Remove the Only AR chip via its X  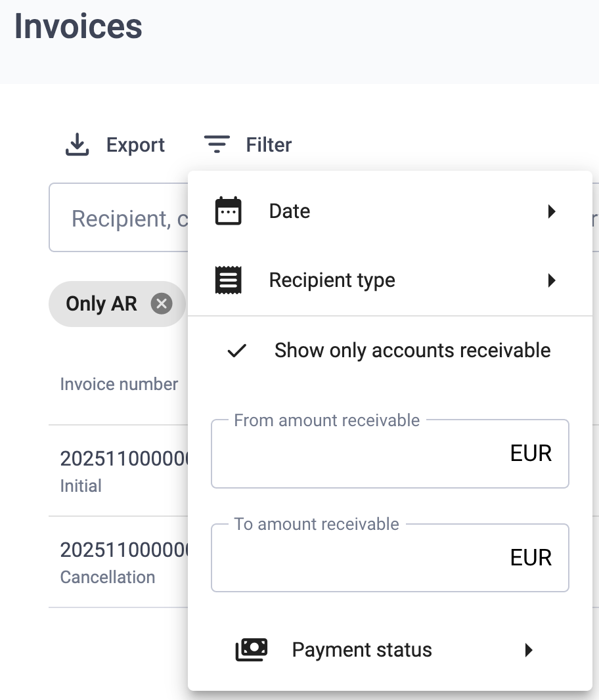162,304
